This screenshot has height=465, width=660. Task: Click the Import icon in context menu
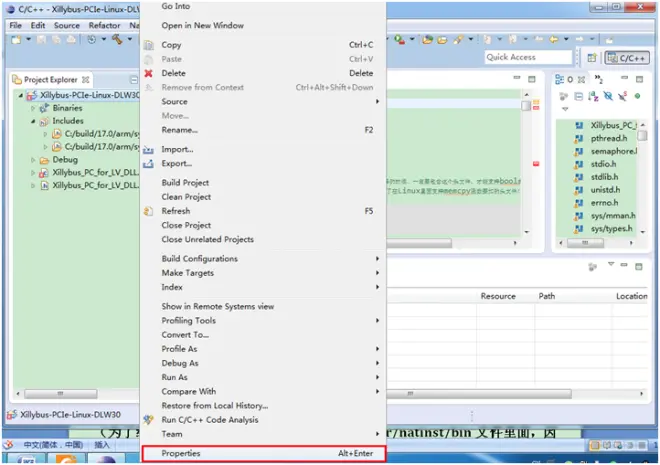pos(148,149)
